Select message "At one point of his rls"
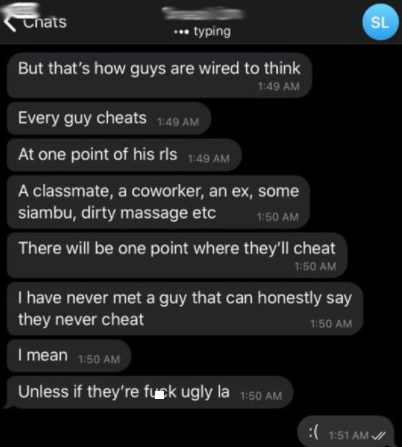The image size is (402, 447). [x=124, y=155]
